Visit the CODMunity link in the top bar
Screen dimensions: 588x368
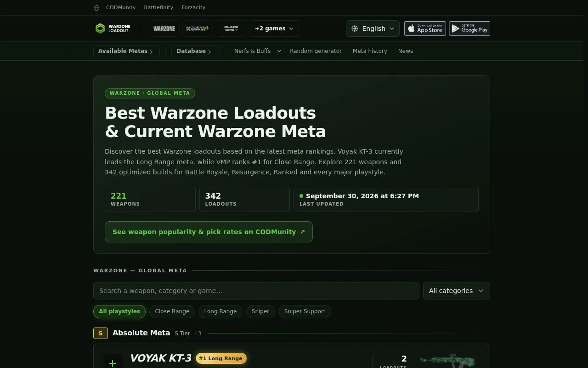(121, 7)
